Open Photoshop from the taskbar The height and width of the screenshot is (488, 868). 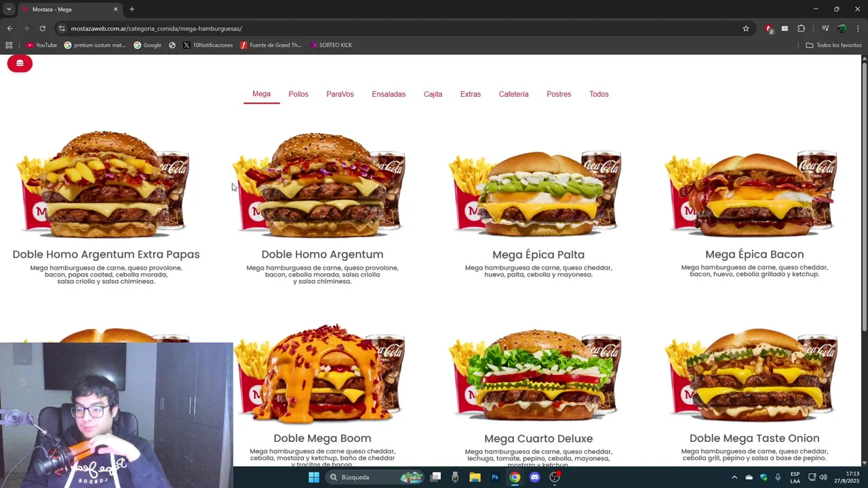(x=495, y=477)
